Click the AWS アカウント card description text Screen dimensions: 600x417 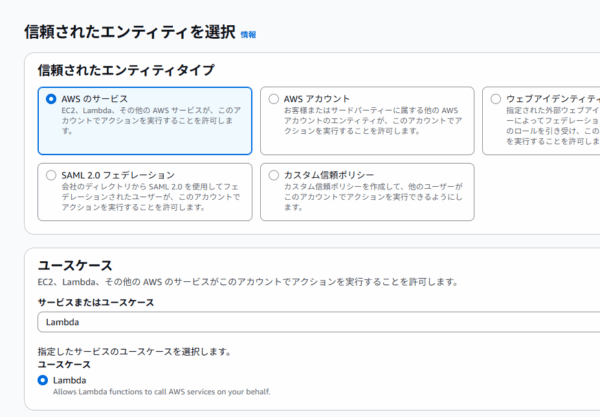click(373, 121)
